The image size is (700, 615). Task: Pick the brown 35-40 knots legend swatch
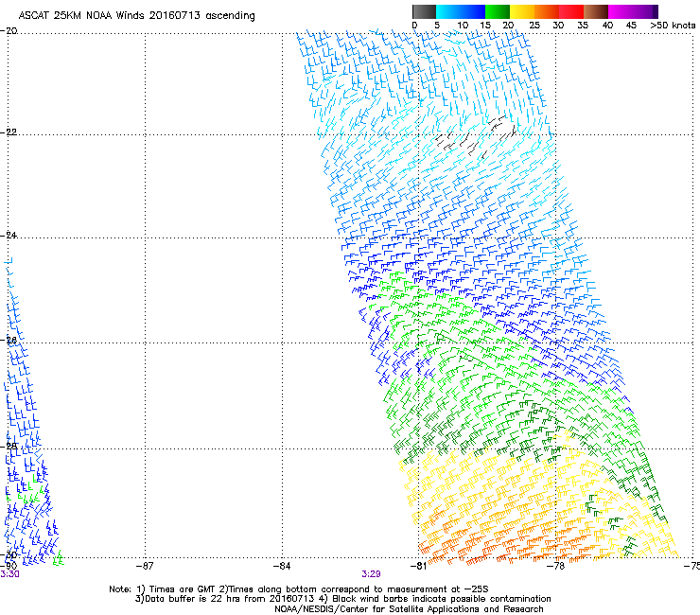click(x=596, y=11)
